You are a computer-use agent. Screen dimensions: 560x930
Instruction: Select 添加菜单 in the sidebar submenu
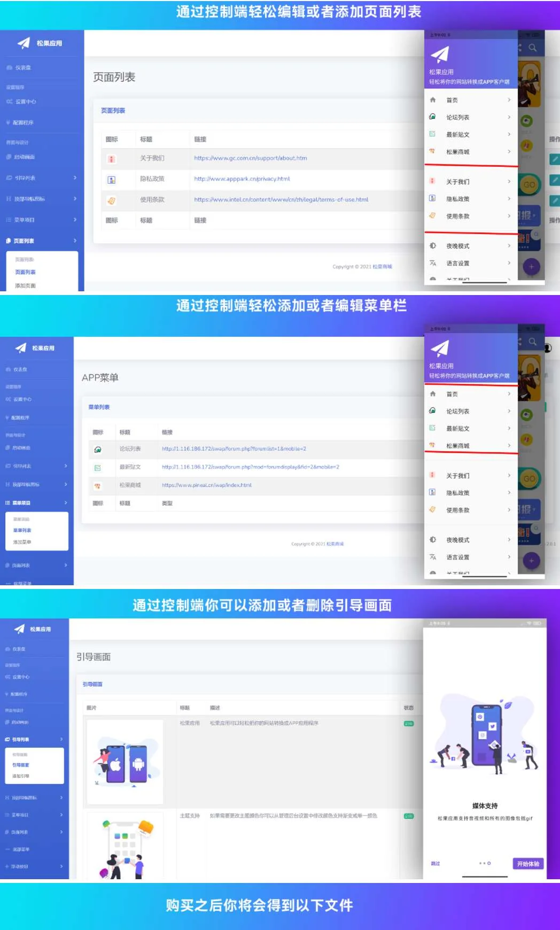click(x=22, y=542)
